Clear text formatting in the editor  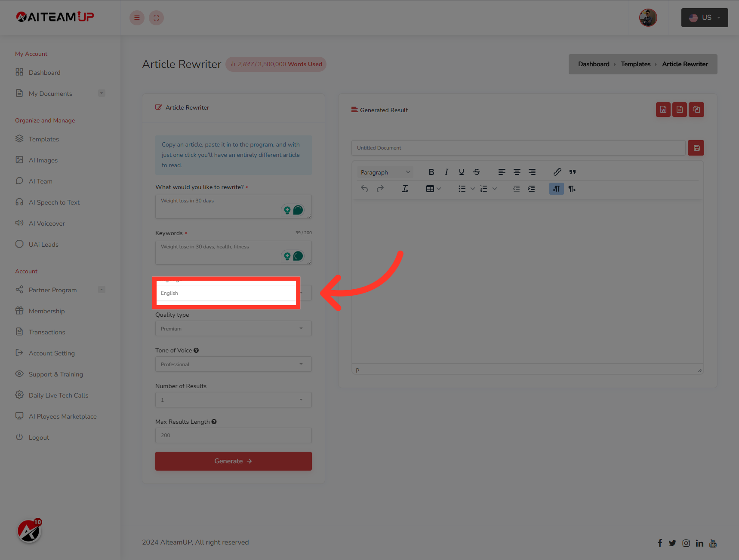coord(405,189)
